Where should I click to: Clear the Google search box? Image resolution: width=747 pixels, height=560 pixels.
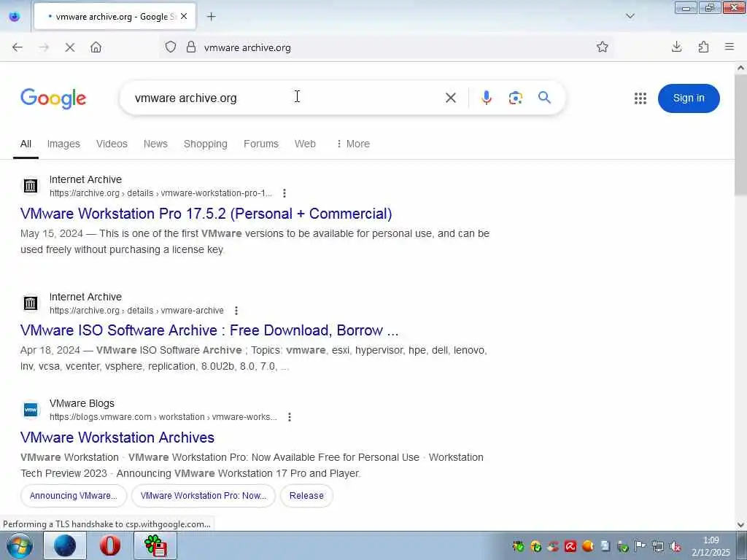click(x=450, y=98)
